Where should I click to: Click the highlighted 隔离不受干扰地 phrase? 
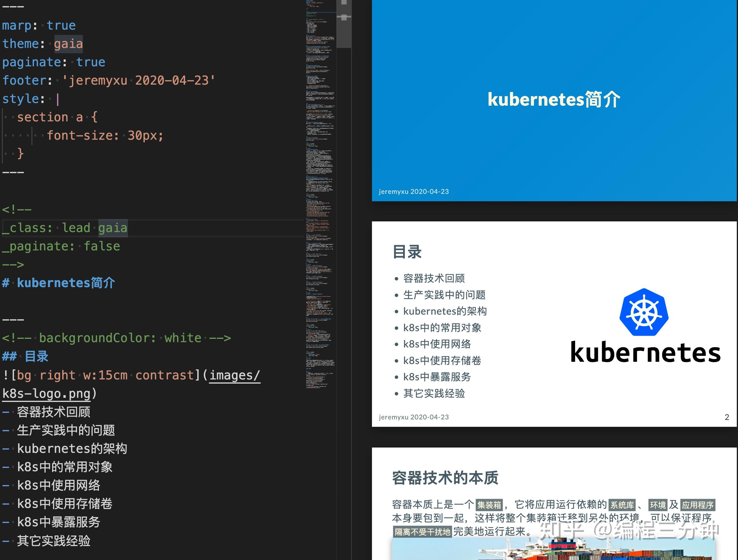pyautogui.click(x=422, y=532)
